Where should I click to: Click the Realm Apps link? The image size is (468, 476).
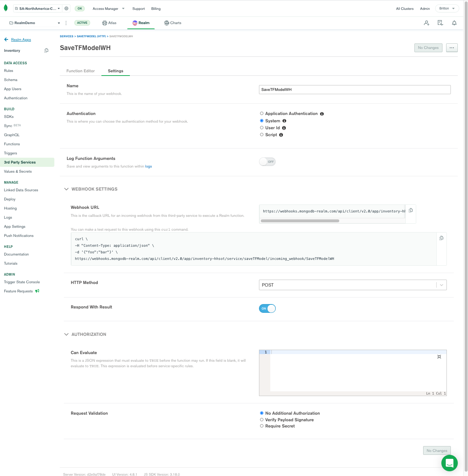[x=21, y=39]
